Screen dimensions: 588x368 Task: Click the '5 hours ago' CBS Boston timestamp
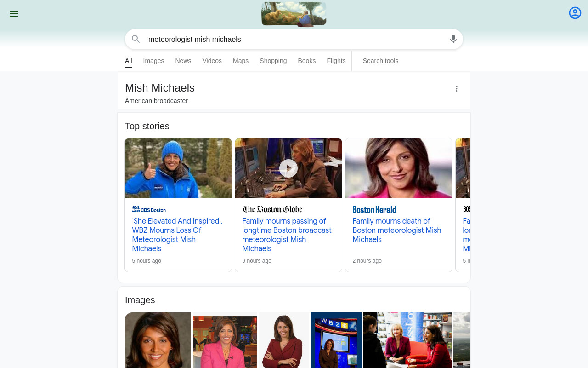(147, 261)
